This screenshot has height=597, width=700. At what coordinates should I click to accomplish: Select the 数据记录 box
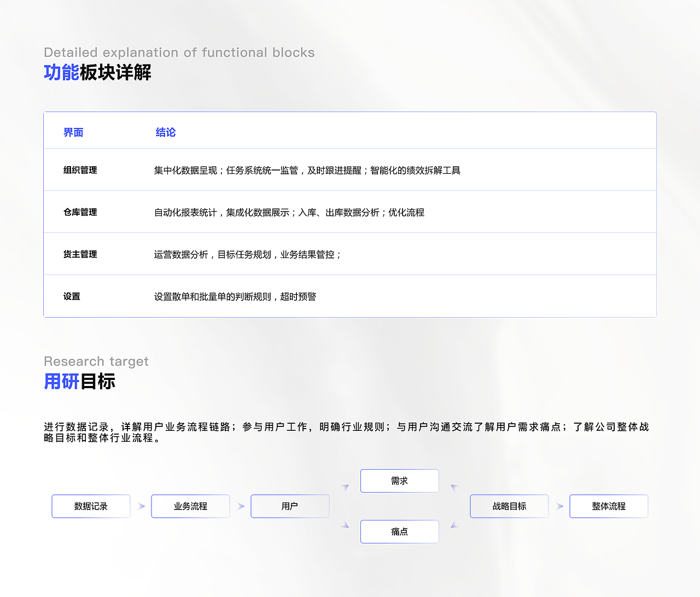coord(91,506)
